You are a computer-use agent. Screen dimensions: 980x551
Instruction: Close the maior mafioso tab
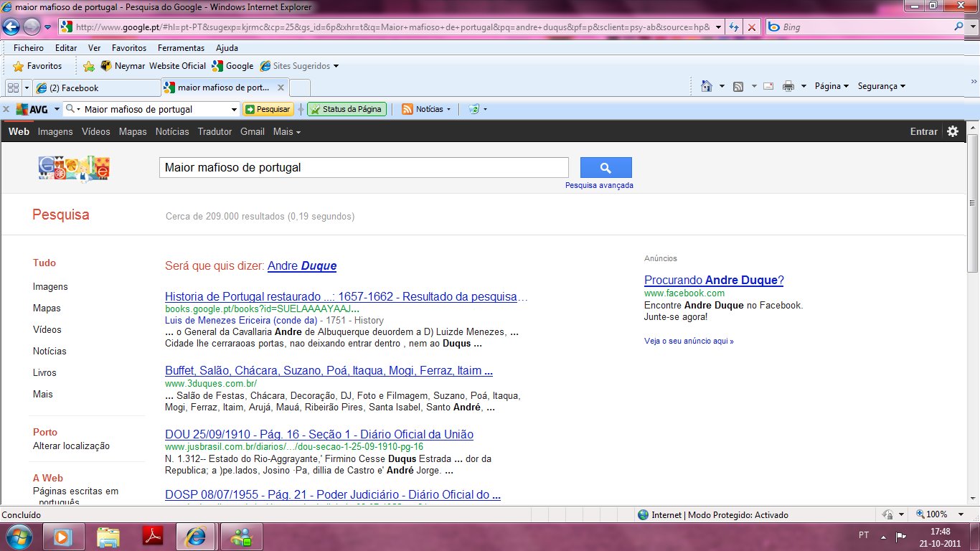[281, 88]
